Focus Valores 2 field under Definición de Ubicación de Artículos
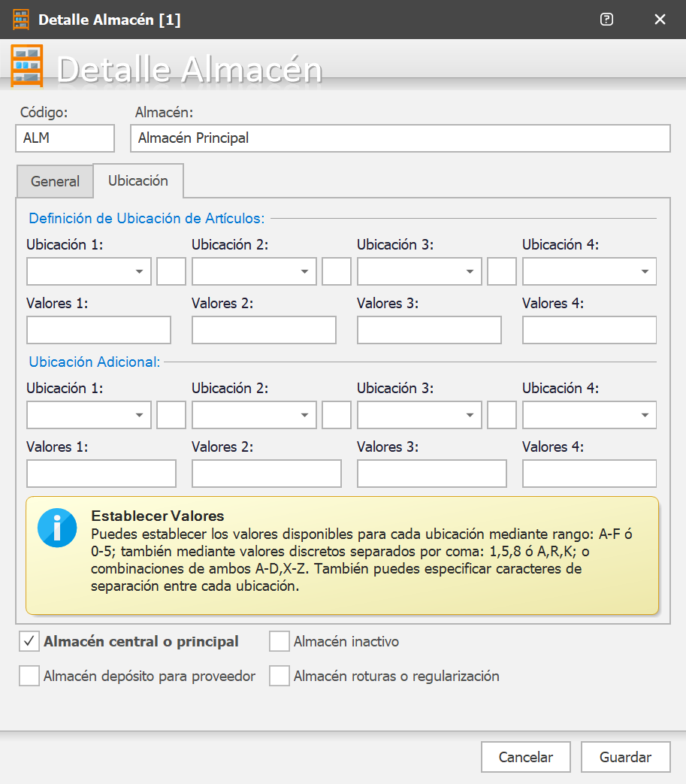This screenshot has height=784, width=686. 264,330
